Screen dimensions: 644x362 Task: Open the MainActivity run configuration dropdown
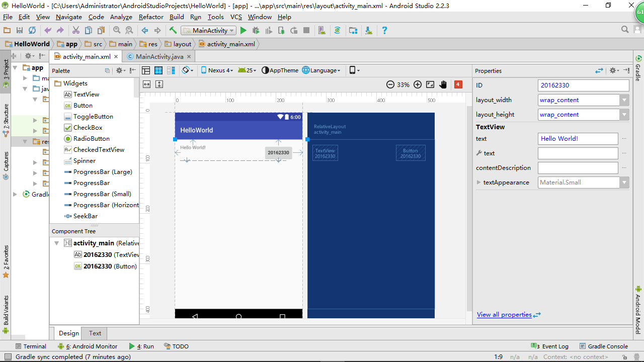(208, 31)
